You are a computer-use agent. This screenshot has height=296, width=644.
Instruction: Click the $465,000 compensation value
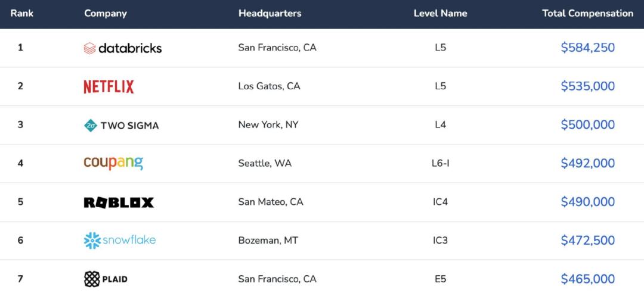[588, 279]
